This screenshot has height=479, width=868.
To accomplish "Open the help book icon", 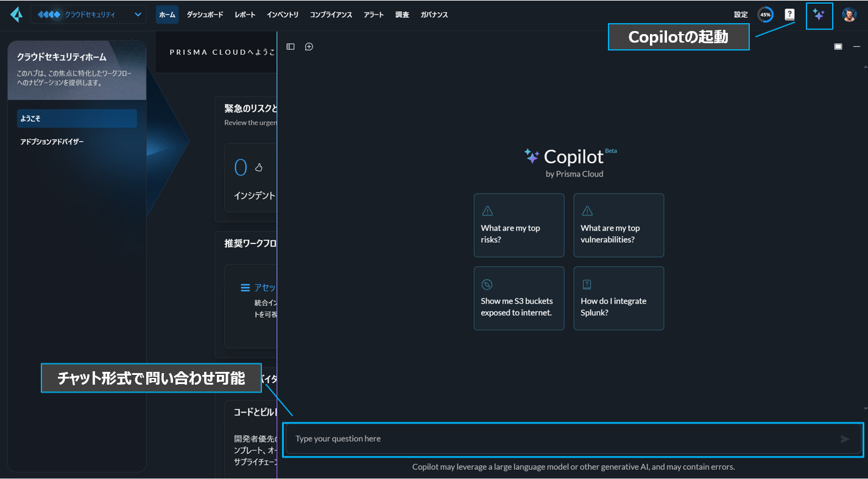I will tap(789, 15).
